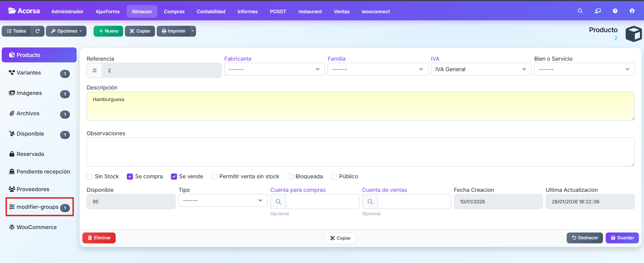Image resolution: width=644 pixels, height=263 pixels.
Task: Click into the Observaciones text area
Action: coord(360,152)
